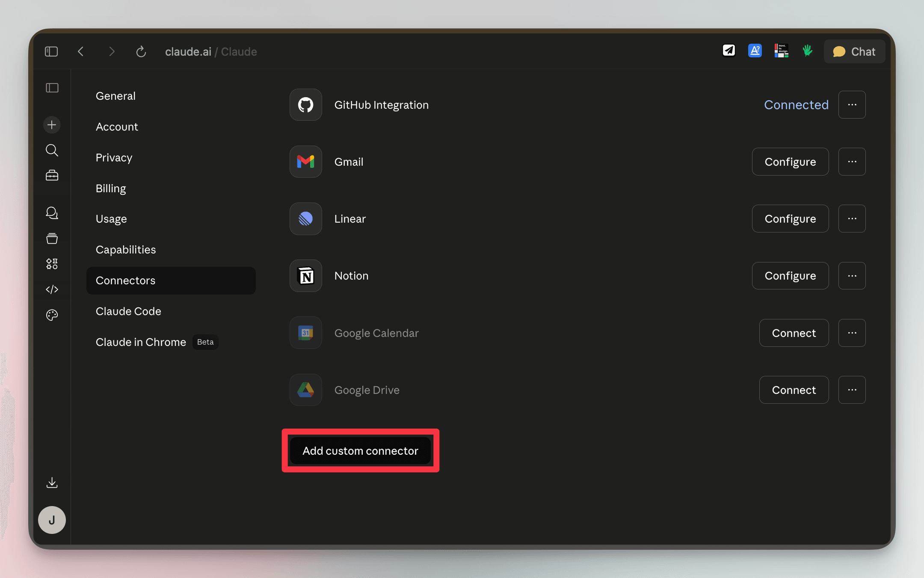Viewport: 924px width, 578px height.
Task: Open Billing settings section
Action: tap(171, 188)
